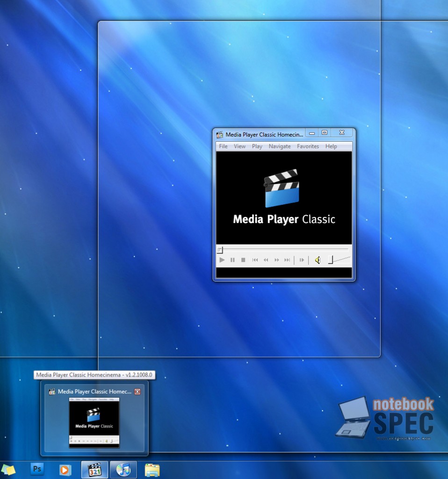Click the seek bar handle
The image size is (448, 479).
point(220,250)
